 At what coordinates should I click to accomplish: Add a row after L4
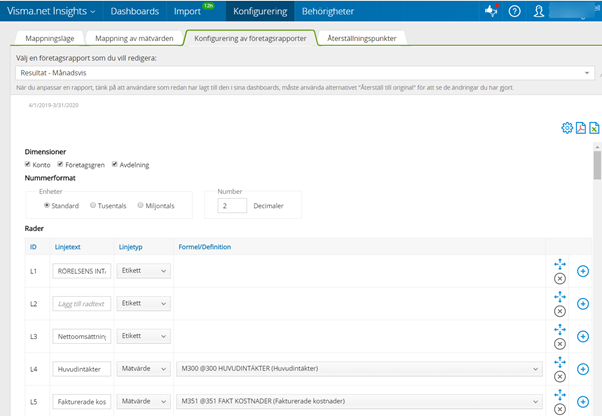[583, 369]
